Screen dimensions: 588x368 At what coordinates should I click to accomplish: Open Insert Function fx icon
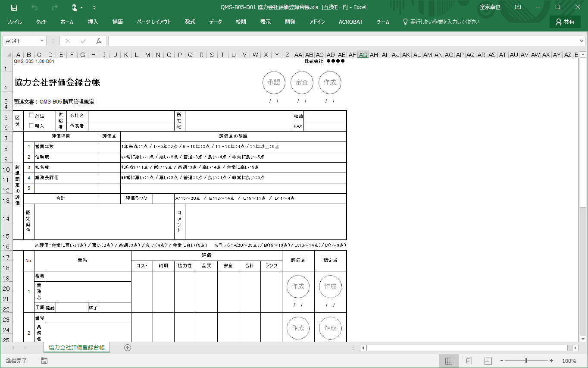tap(98, 41)
